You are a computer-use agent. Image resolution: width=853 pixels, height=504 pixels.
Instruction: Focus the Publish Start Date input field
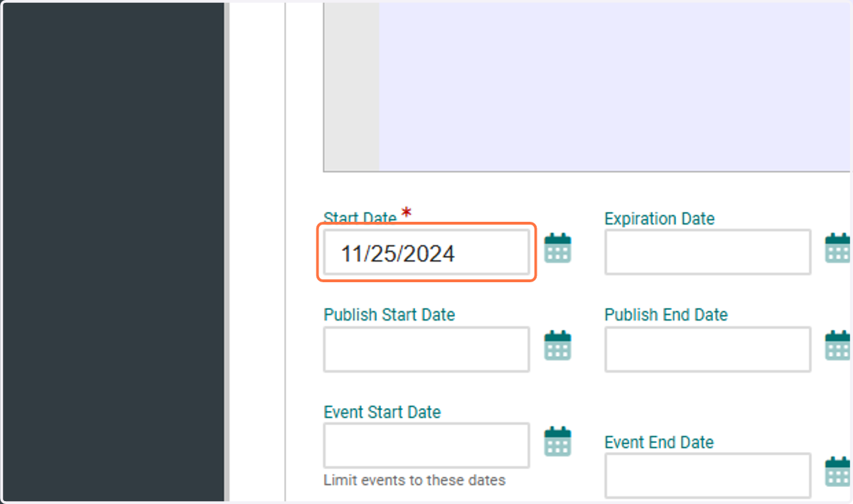pyautogui.click(x=426, y=349)
